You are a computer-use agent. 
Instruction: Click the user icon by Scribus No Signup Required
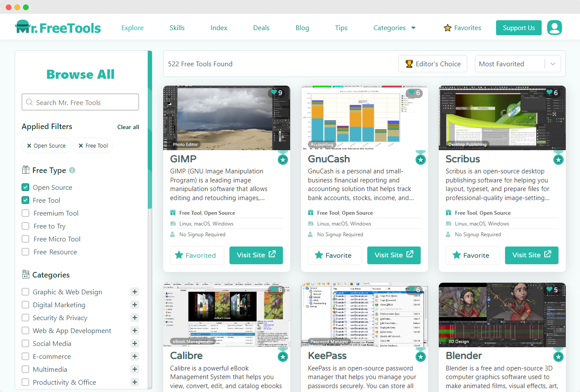(x=448, y=235)
